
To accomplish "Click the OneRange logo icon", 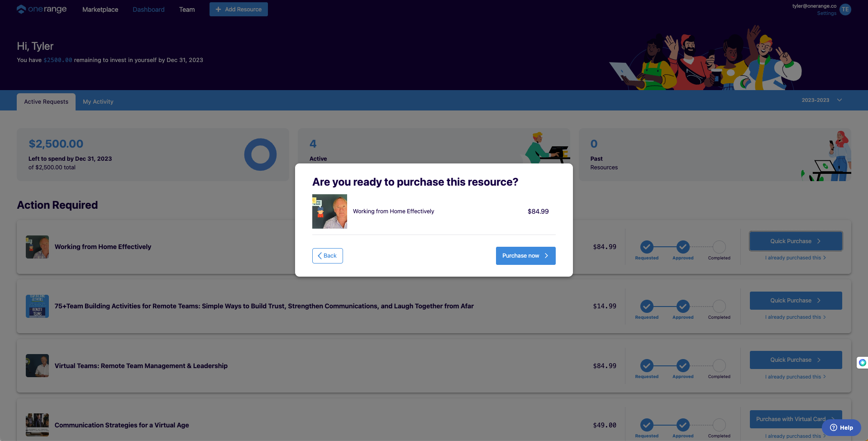I will (21, 10).
